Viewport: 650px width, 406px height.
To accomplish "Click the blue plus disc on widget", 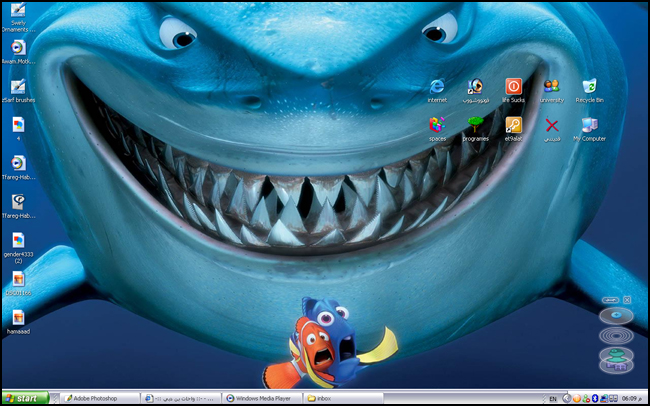I will tap(616, 315).
